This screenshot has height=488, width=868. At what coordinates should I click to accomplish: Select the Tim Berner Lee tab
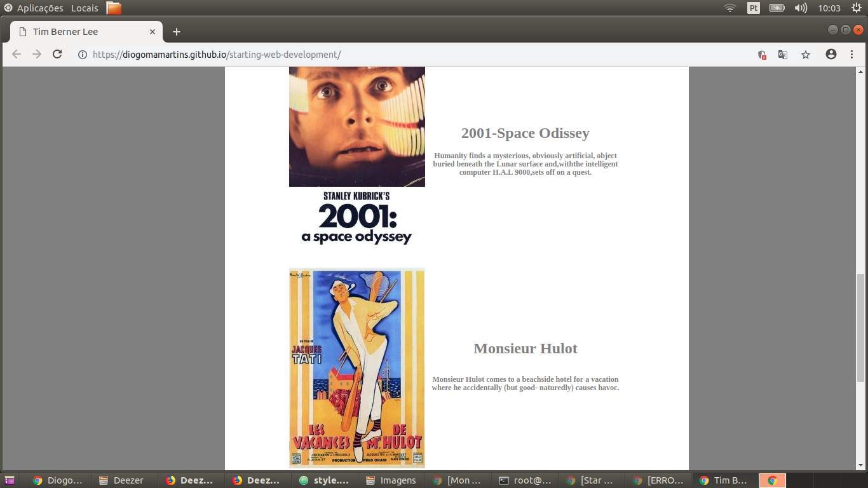[x=87, y=32]
